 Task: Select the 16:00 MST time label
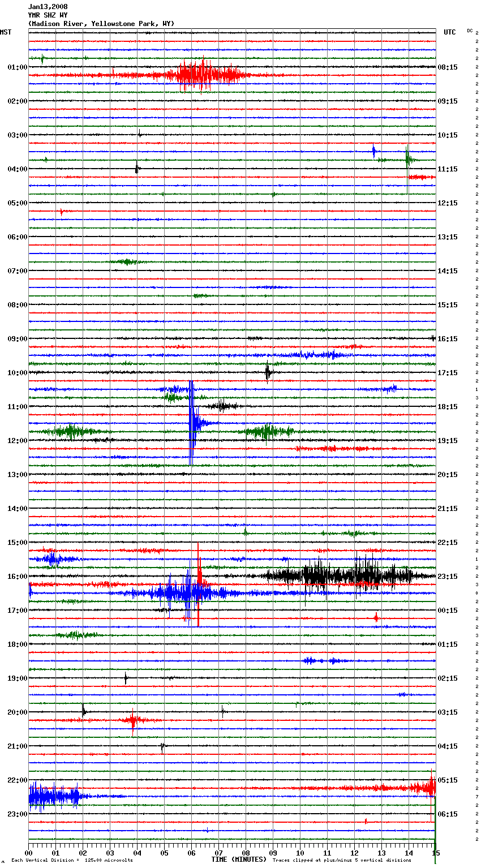pyautogui.click(x=17, y=577)
